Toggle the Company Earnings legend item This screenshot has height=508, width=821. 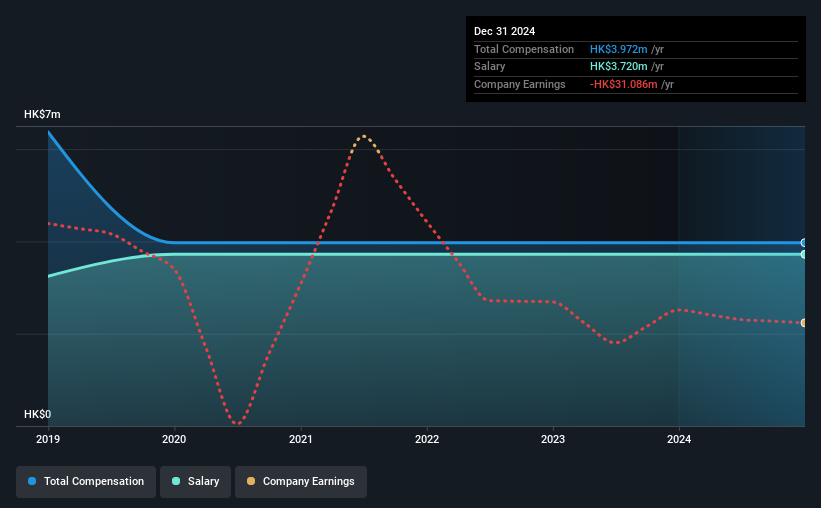(x=301, y=481)
